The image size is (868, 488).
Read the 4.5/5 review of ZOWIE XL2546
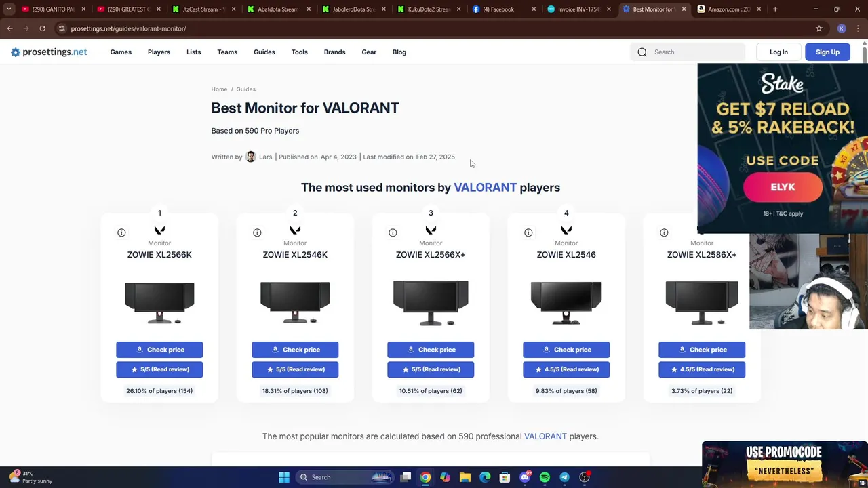(566, 369)
